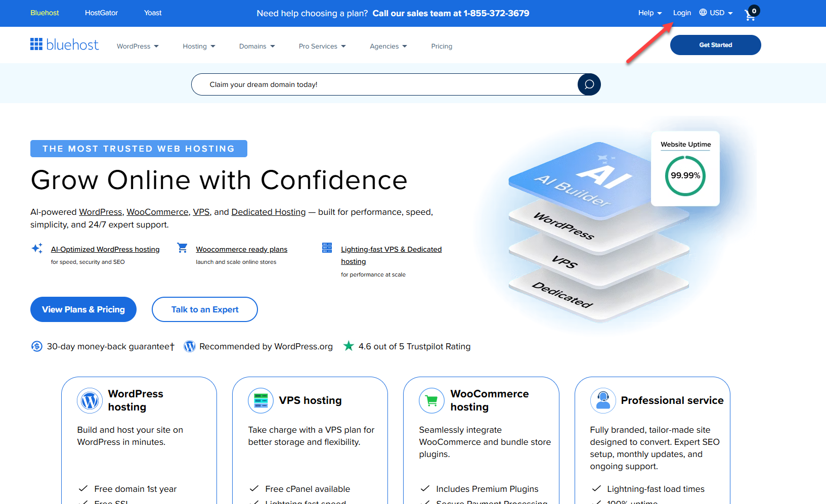Open the Help dropdown menu
The width and height of the screenshot is (826, 504).
(649, 13)
